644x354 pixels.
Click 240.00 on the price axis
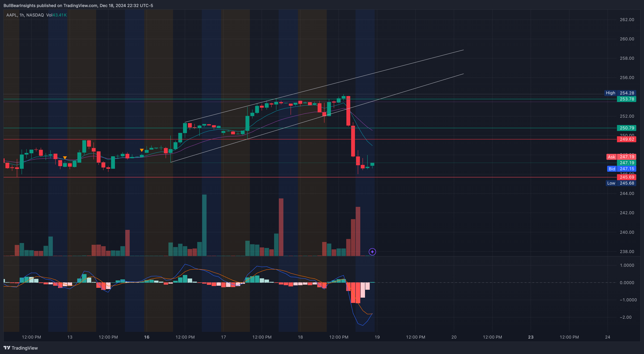tap(627, 232)
